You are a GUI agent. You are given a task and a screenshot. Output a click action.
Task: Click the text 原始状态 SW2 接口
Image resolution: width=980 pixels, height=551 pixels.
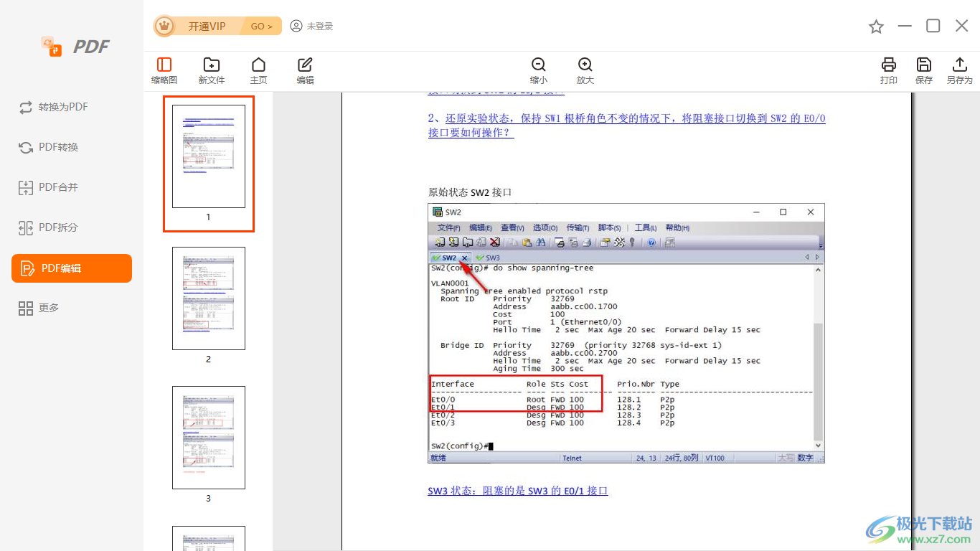pos(470,192)
